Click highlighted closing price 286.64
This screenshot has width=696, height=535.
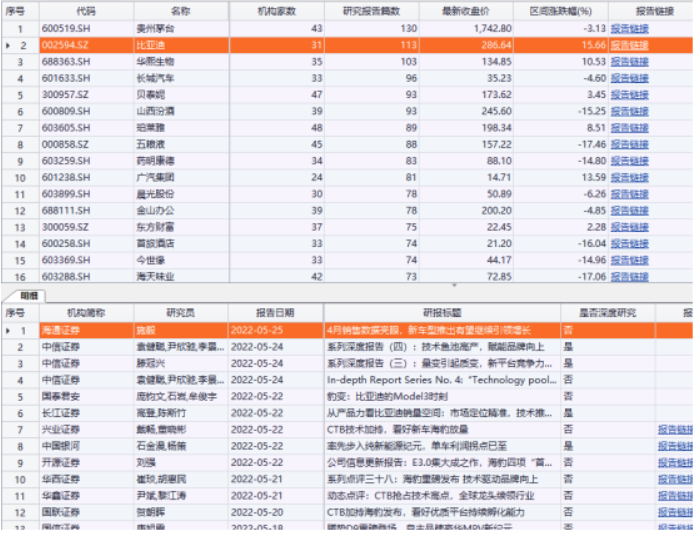point(496,45)
